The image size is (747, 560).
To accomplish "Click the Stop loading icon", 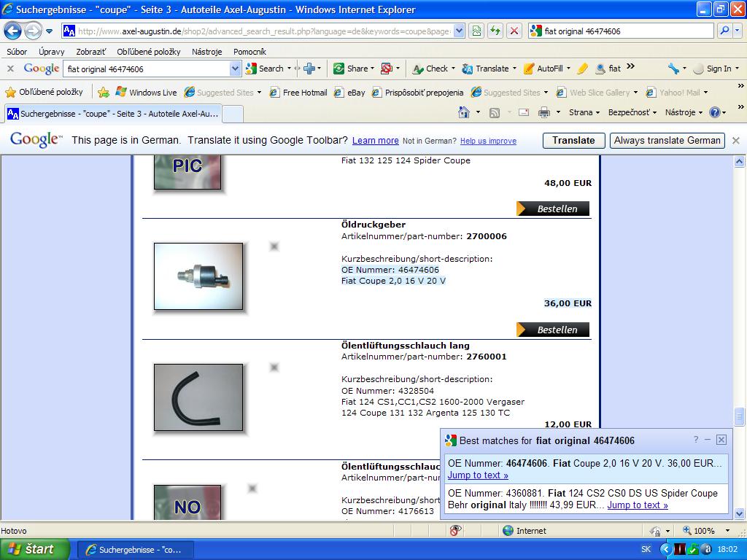I will pyautogui.click(x=514, y=31).
